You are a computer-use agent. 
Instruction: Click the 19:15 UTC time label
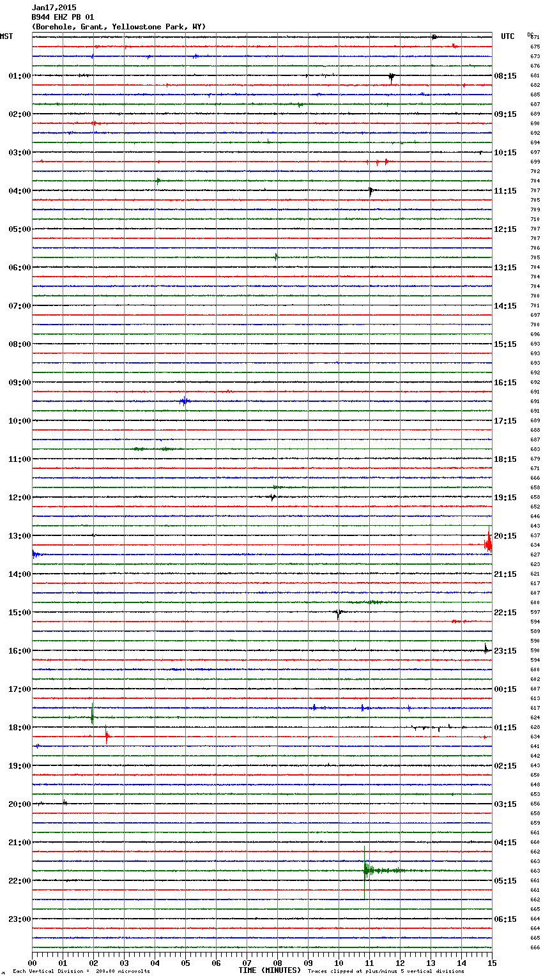coord(505,497)
